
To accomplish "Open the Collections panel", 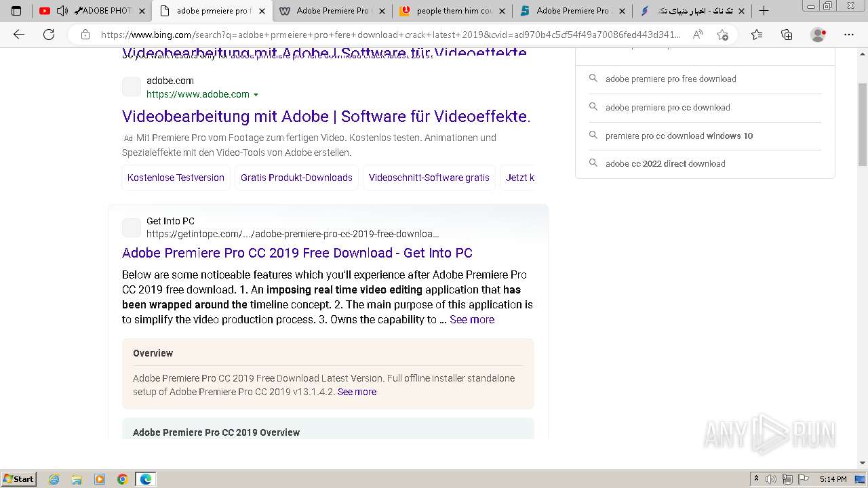I will point(787,35).
